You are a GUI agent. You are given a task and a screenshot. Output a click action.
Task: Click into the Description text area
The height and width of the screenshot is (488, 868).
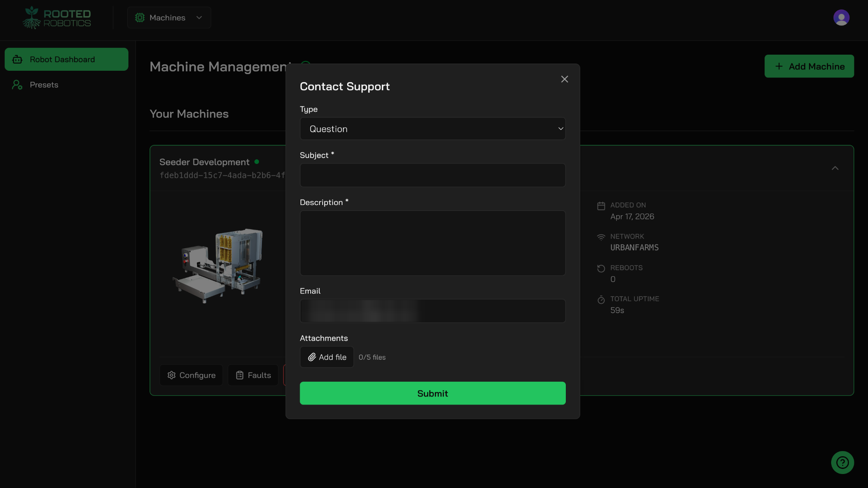(x=432, y=243)
